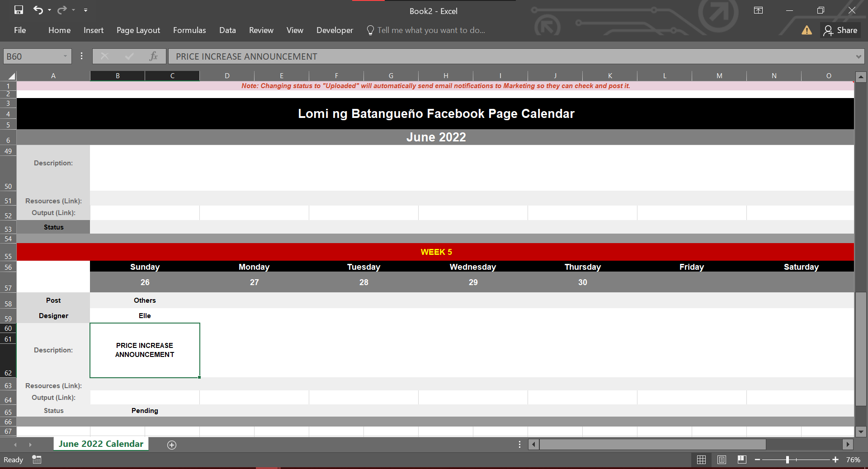868x469 pixels.
Task: Open the Formulas tab
Action: [x=189, y=30]
